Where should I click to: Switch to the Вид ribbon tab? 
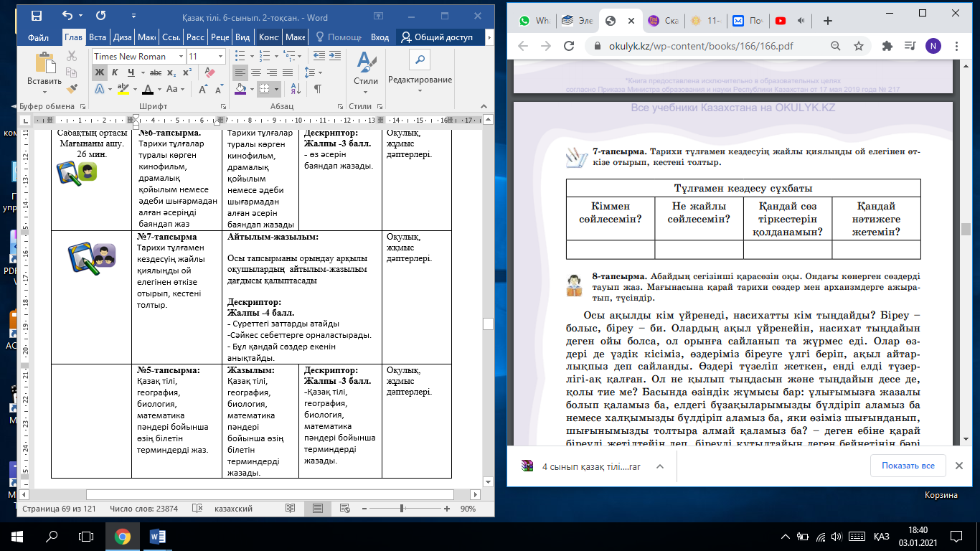pyautogui.click(x=243, y=37)
